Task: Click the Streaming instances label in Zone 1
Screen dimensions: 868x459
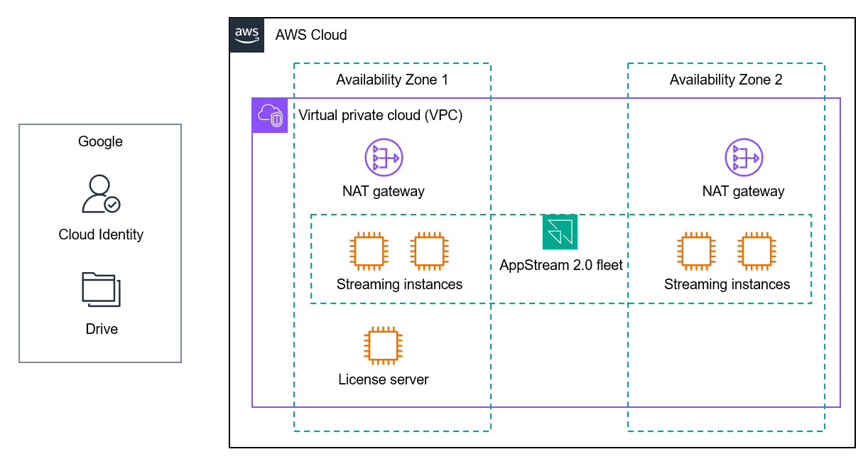Action: coord(399,284)
